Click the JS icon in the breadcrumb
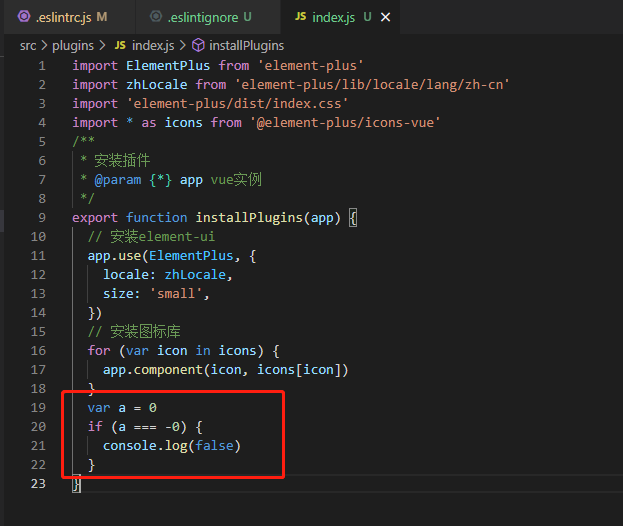 pyautogui.click(x=120, y=45)
